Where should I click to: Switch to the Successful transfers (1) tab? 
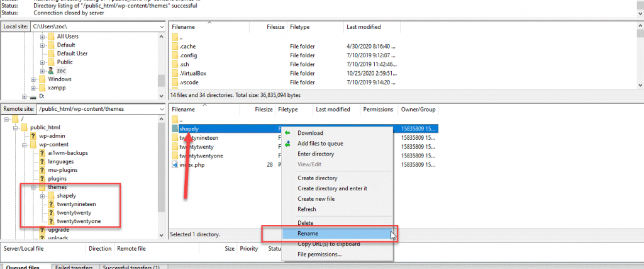coord(131,267)
